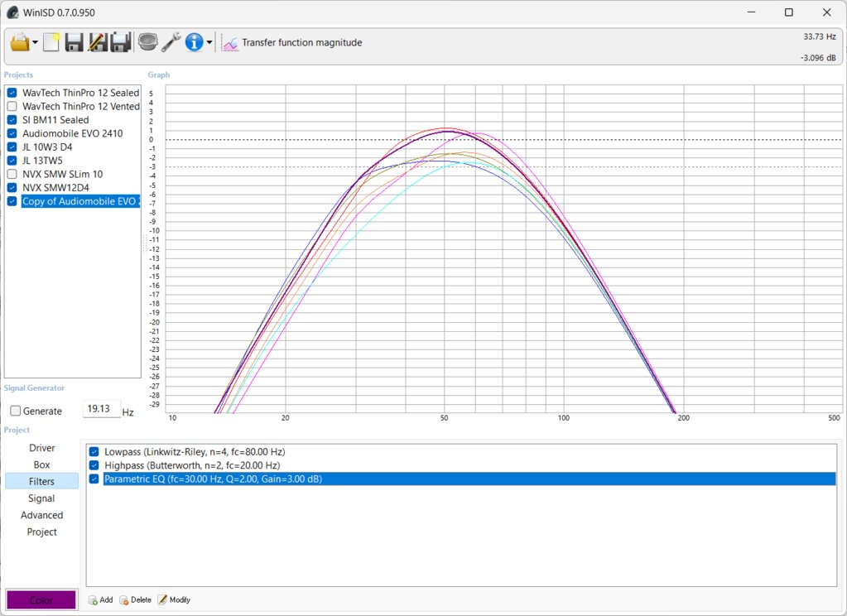Select WavTech ThinPro 12 Sealed project name
The image size is (847, 616).
(x=80, y=93)
